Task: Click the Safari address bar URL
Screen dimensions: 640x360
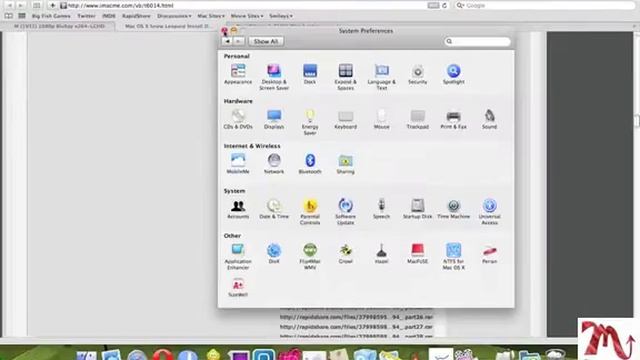Action: (x=120, y=5)
